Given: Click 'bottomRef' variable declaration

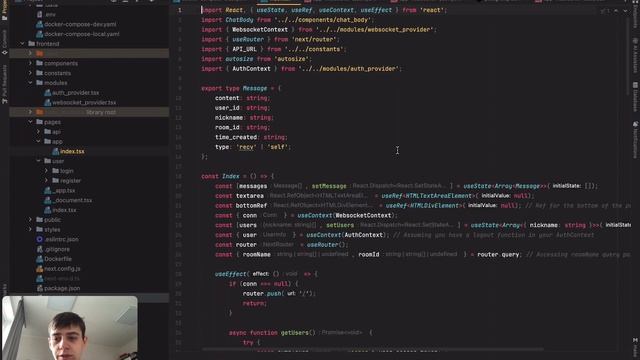Looking at the screenshot, I should click(x=251, y=206).
